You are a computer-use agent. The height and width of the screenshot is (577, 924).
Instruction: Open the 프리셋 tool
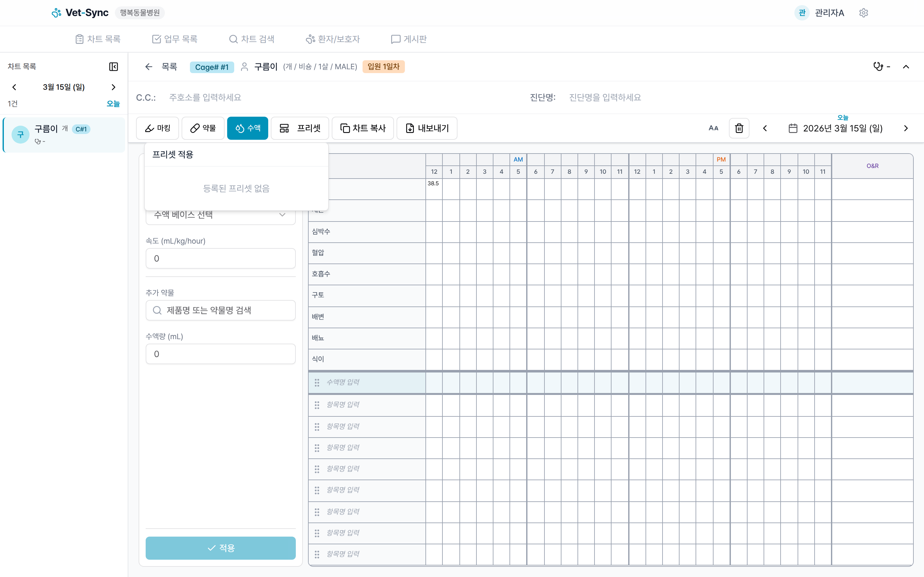pos(300,128)
